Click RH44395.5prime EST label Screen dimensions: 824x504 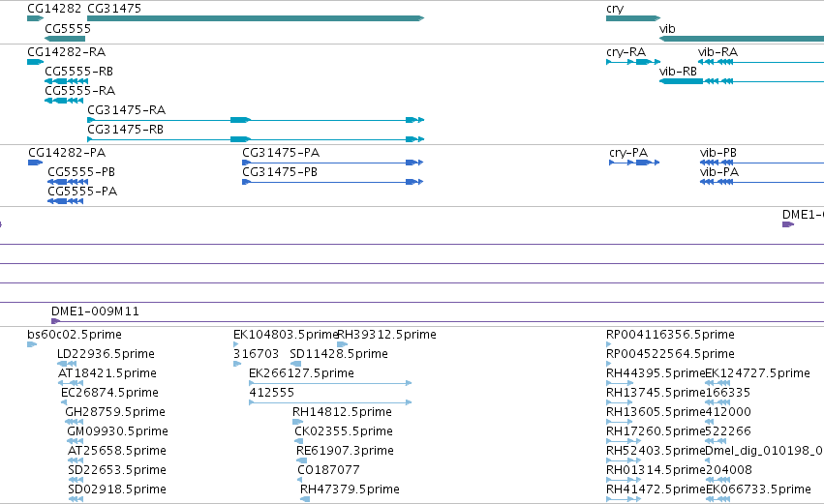click(x=656, y=373)
